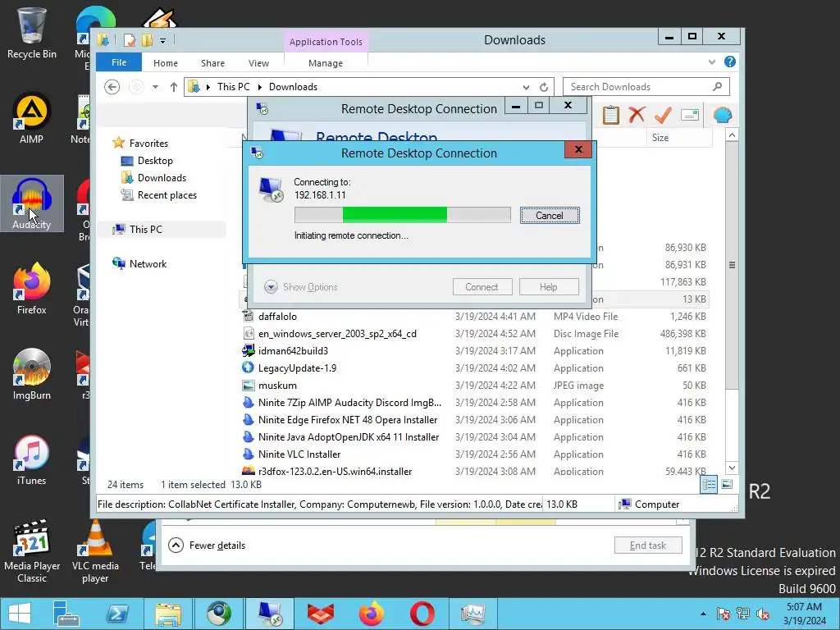
Task: Select Downloads in navigation pane
Action: 153,178
